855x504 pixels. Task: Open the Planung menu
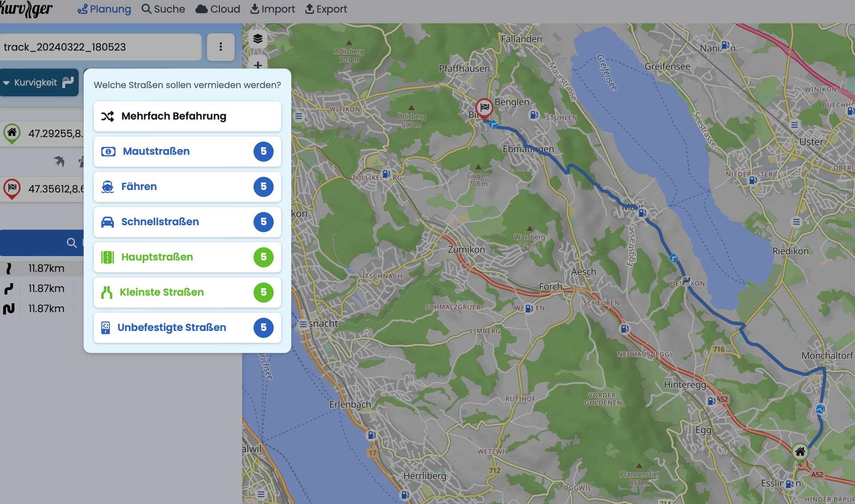coord(104,9)
